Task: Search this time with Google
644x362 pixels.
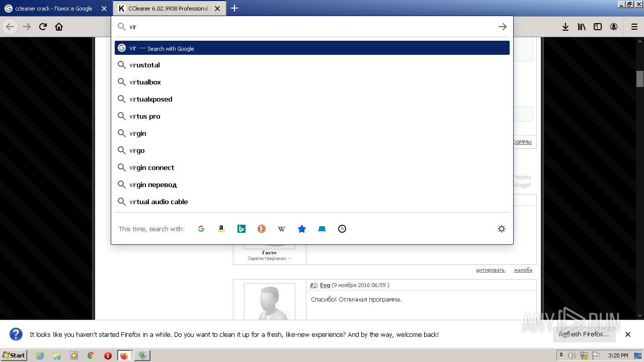Action: tap(201, 229)
